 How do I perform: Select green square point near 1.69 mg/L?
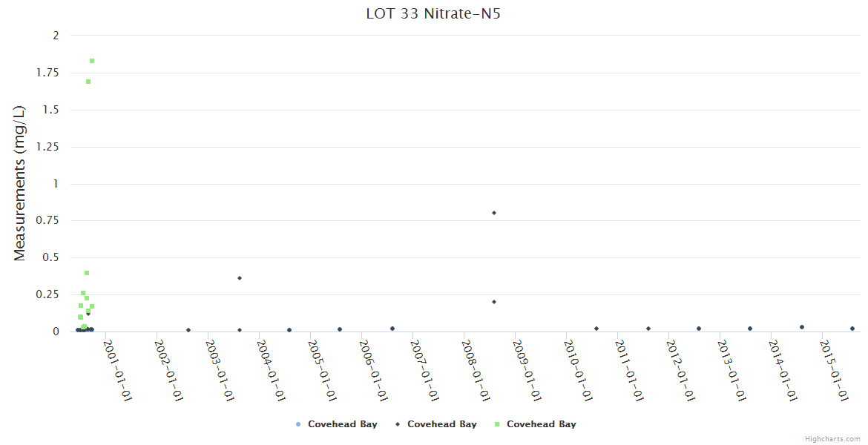click(88, 82)
